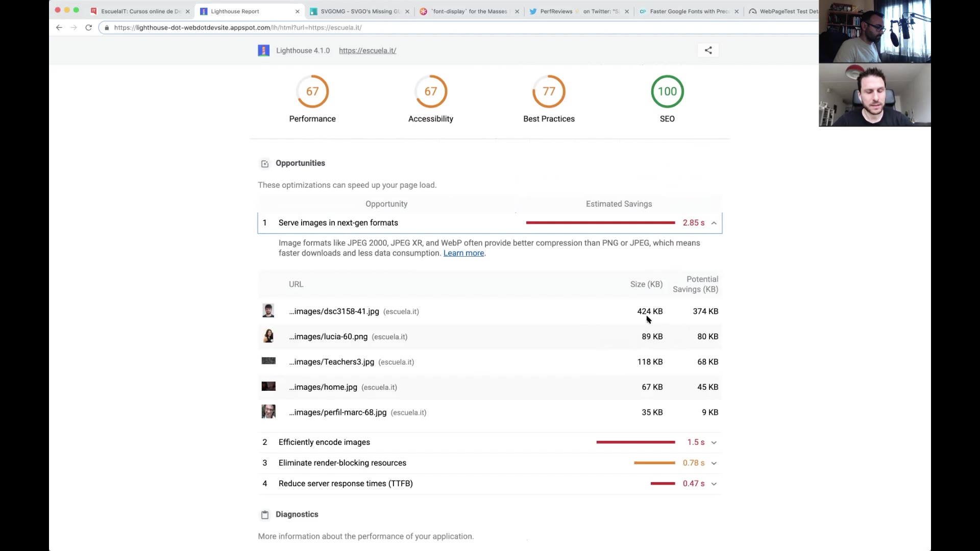The width and height of the screenshot is (980, 551).
Task: Click the Twitter bird tab favicon
Action: click(x=533, y=11)
